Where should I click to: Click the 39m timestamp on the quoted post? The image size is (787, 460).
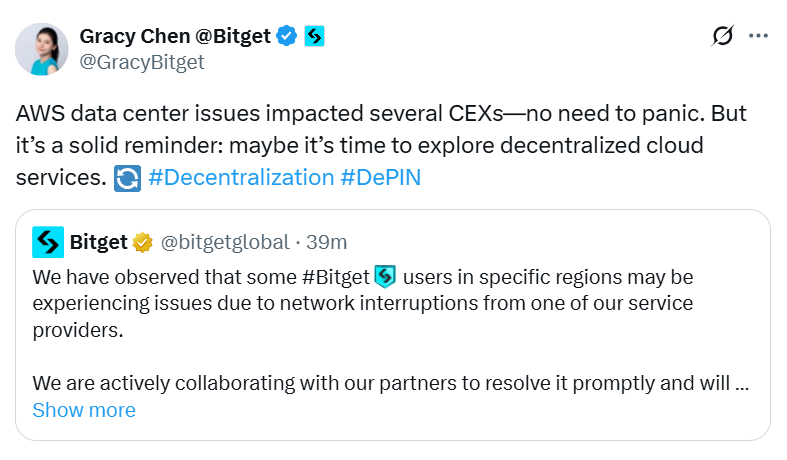(x=327, y=242)
